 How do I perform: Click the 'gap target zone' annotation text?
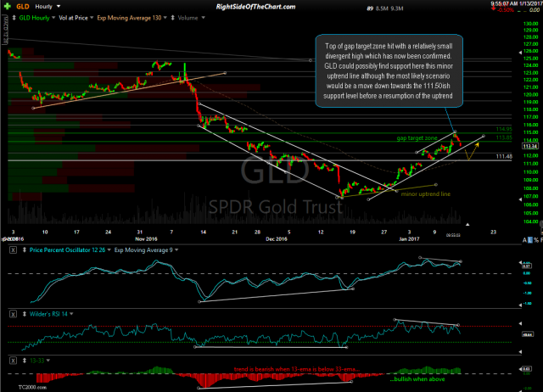[417, 137]
